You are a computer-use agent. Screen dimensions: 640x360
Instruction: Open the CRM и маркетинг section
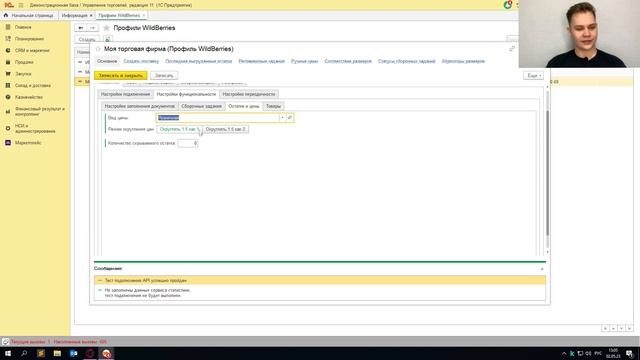pyautogui.click(x=32, y=50)
